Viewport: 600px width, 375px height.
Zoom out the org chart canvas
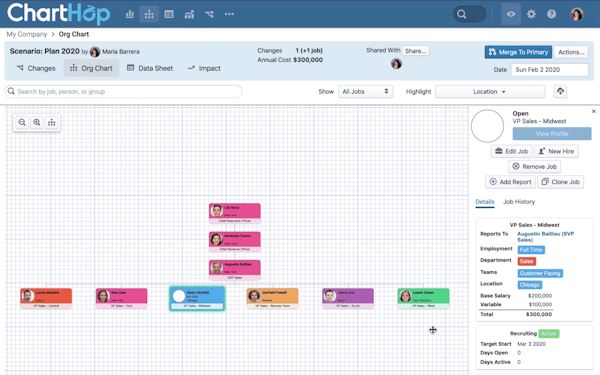point(22,122)
